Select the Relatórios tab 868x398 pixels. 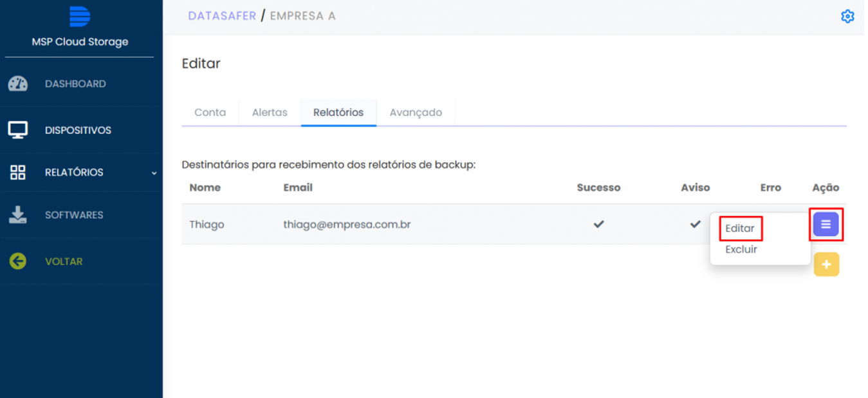tap(338, 113)
